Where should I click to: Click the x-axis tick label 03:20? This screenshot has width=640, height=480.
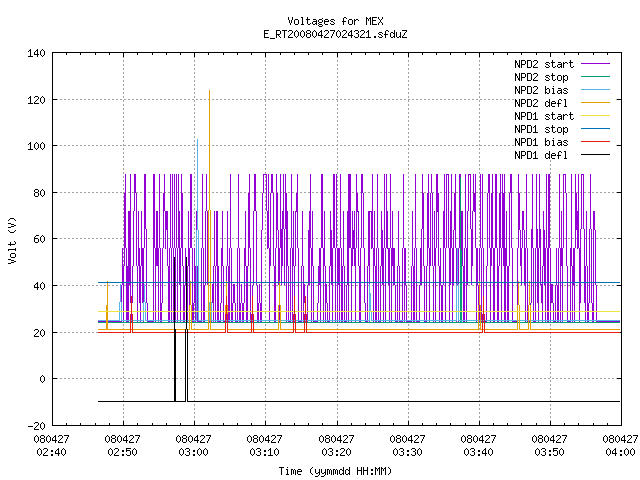pos(336,452)
